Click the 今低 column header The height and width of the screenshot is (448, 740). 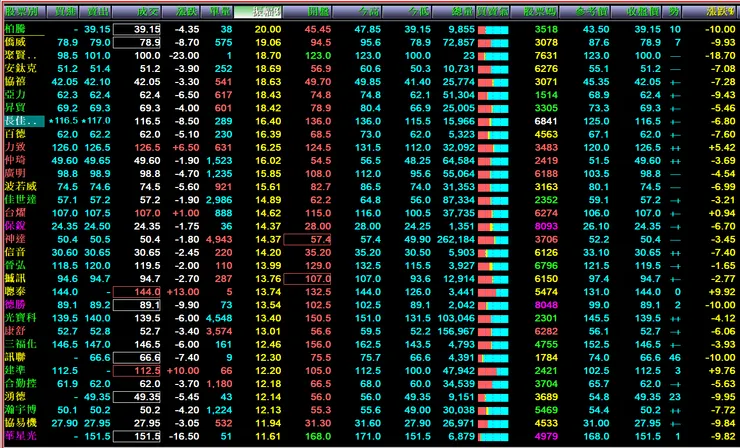(x=407, y=12)
